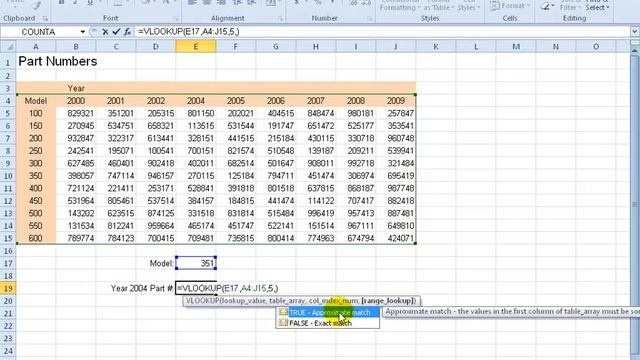
Task: Click lookup_value in the function tooltip
Action: [244, 301]
